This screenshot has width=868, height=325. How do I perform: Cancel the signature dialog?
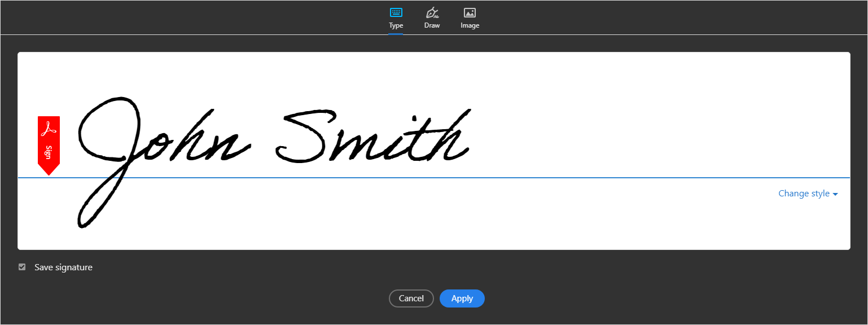click(411, 298)
